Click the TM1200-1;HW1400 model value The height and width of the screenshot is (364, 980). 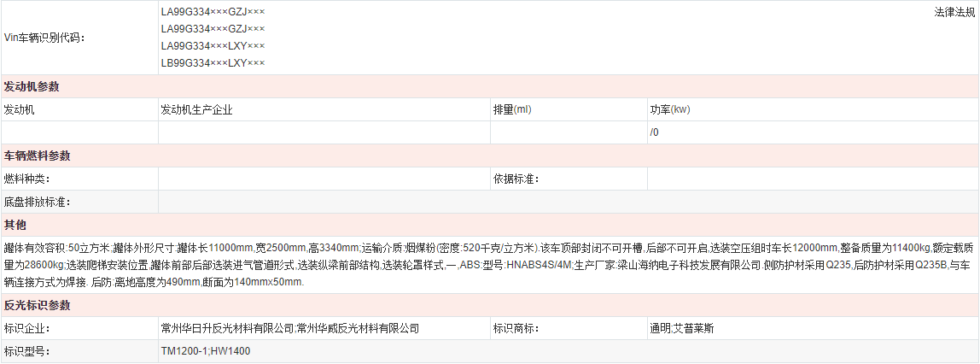coord(205,351)
